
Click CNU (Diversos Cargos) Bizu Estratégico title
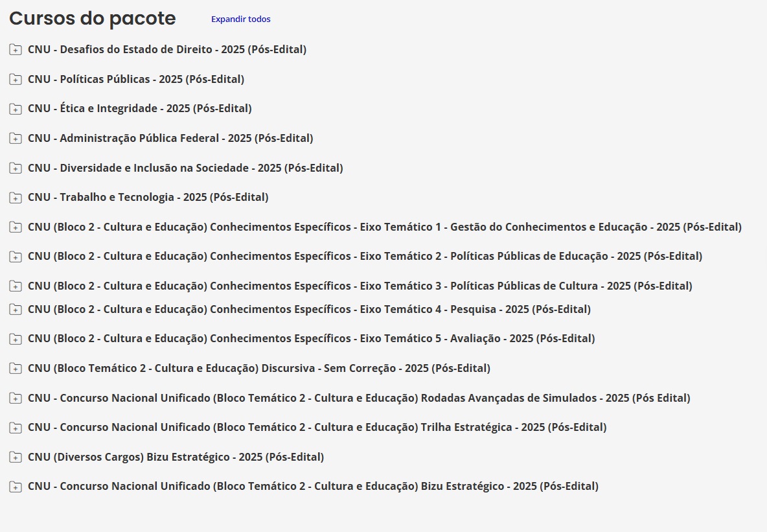[x=176, y=457]
